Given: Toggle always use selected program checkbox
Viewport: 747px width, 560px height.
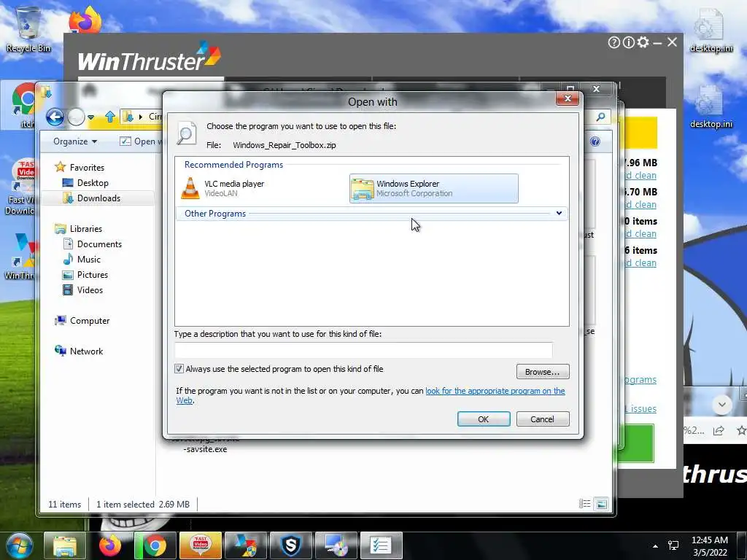Looking at the screenshot, I should 179,368.
